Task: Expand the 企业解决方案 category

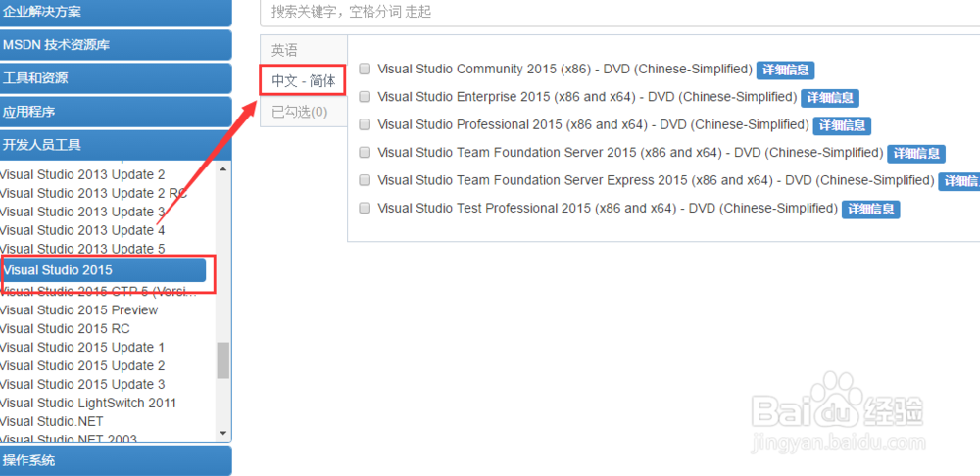Action: click(x=116, y=12)
